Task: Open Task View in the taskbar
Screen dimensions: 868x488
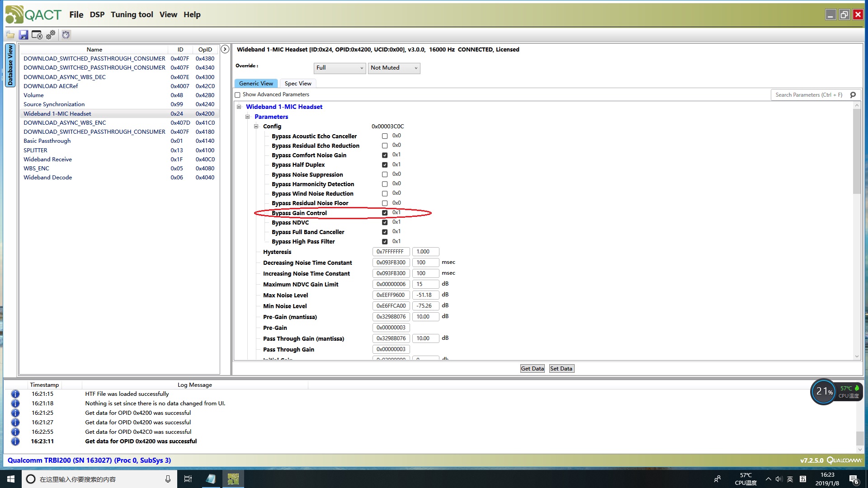Action: point(188,479)
